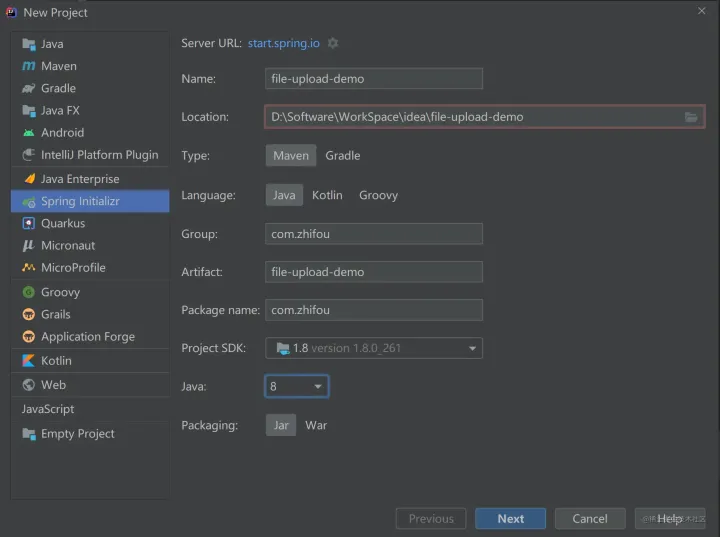Select Micronaut in the list

[90, 245]
